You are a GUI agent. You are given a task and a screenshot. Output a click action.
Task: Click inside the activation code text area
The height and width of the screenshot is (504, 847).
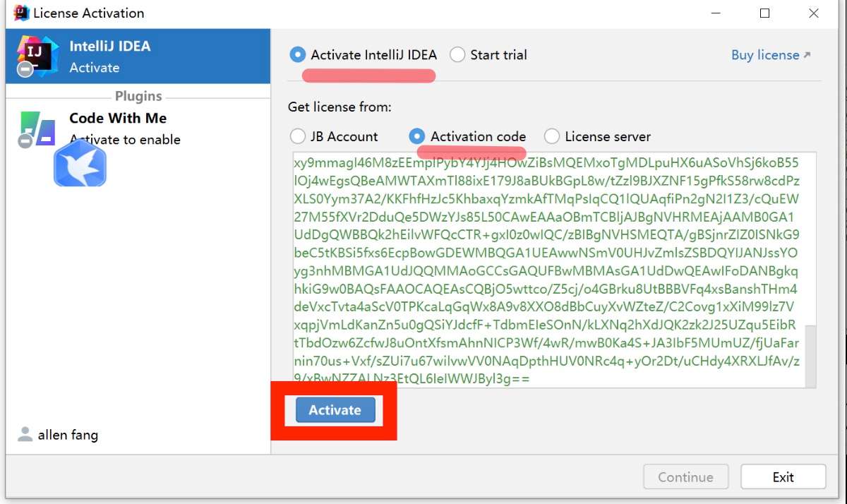(548, 270)
